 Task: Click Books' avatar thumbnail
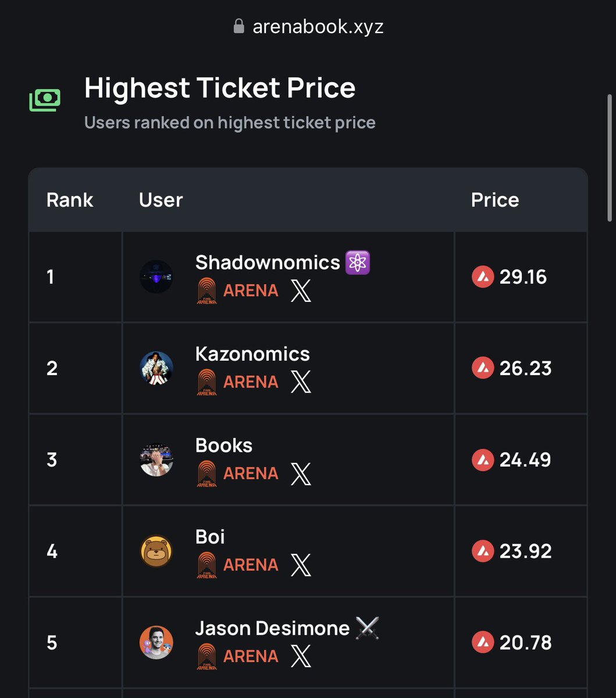click(156, 460)
